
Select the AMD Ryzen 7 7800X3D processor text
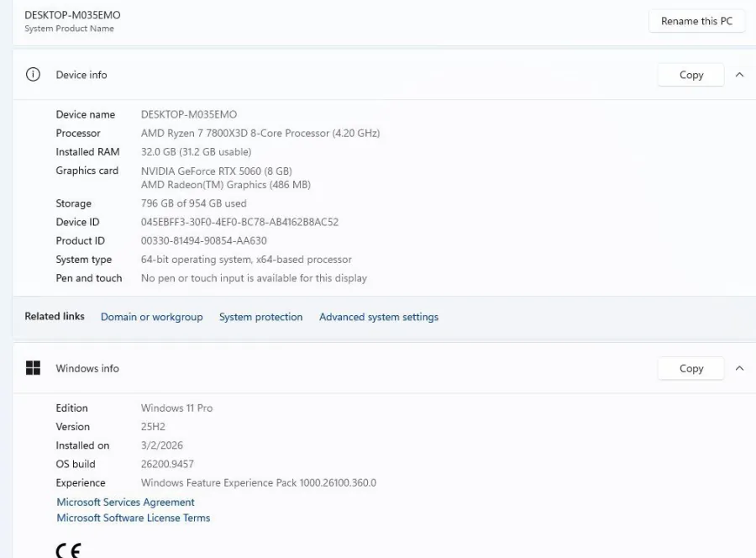click(x=260, y=133)
